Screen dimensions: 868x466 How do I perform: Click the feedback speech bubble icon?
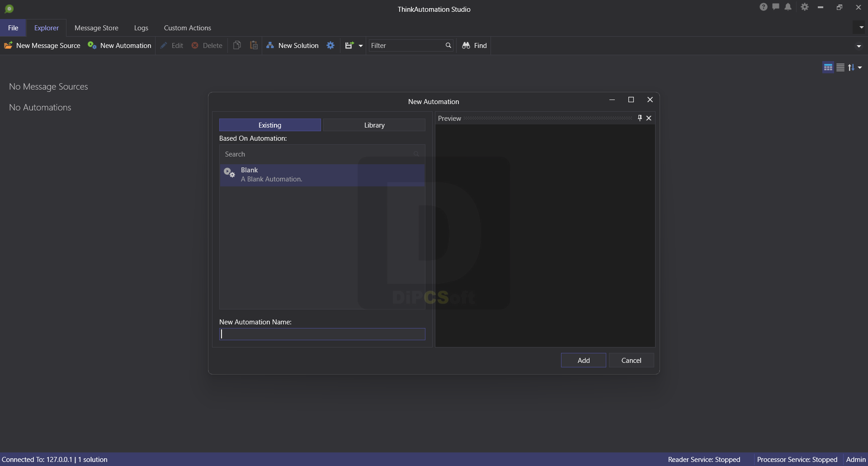tap(776, 7)
